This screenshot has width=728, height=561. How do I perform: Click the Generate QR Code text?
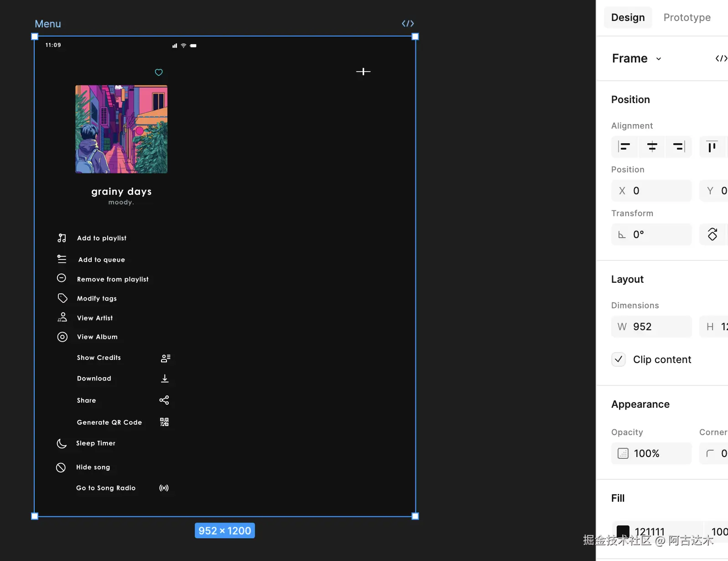(x=109, y=422)
